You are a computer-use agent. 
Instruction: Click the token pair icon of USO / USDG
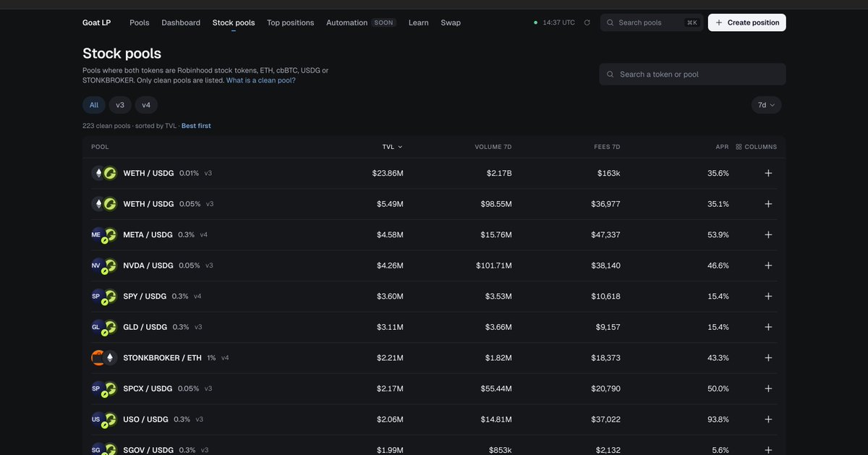point(104,420)
